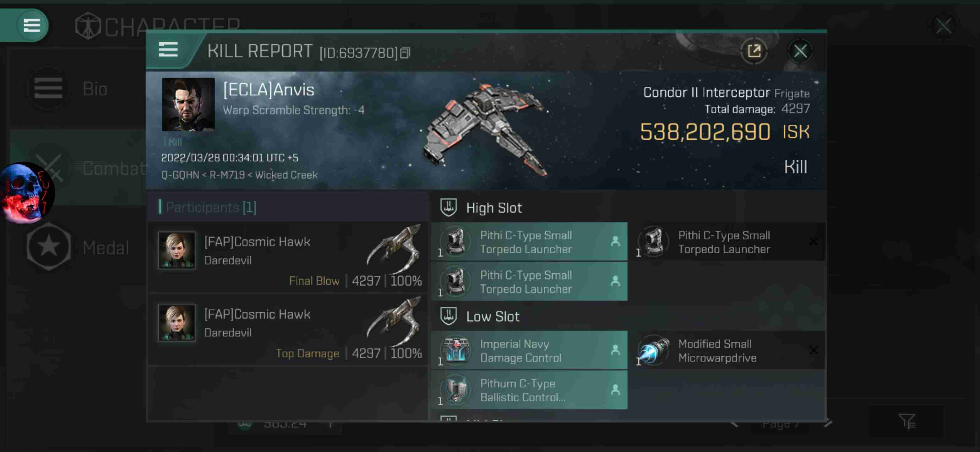Click the filter icon in bottom right corner

(x=907, y=422)
